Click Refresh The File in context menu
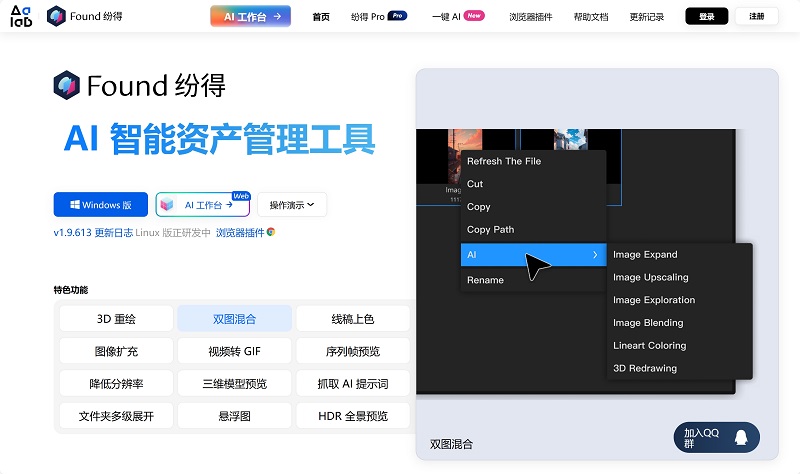 [x=533, y=161]
